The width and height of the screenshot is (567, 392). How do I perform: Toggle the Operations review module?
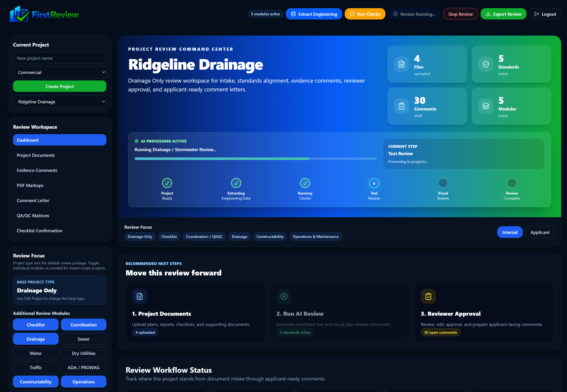[83, 382]
